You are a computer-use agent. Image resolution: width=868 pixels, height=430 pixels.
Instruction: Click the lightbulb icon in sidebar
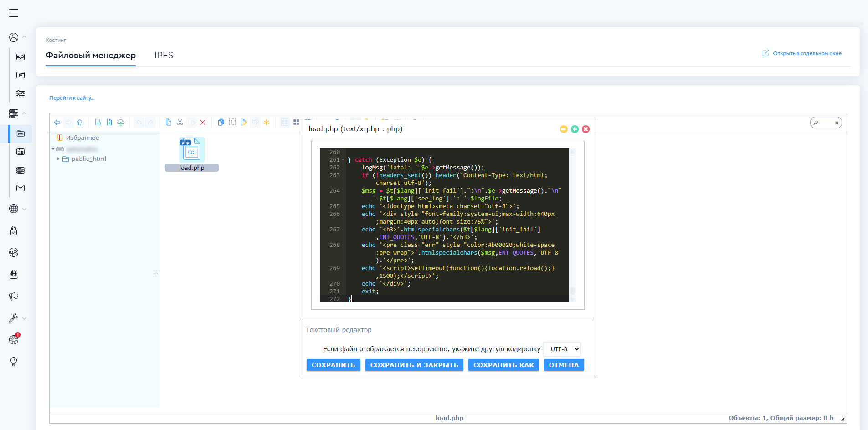click(x=14, y=362)
